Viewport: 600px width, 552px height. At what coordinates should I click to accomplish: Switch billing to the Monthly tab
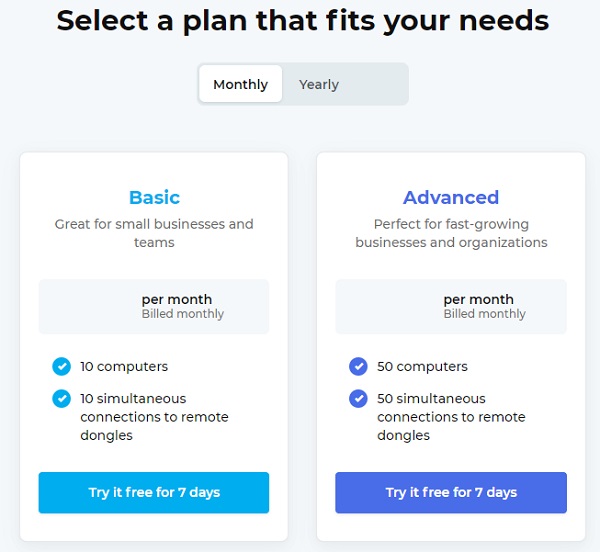(x=241, y=84)
